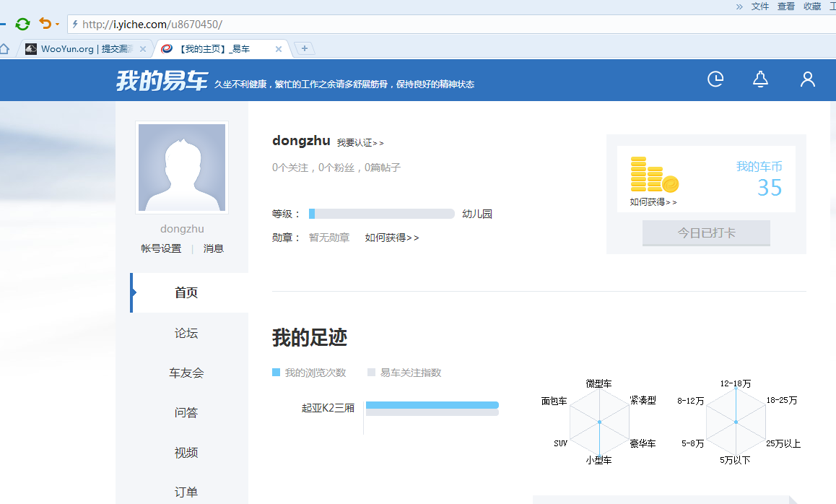The width and height of the screenshot is (836, 504).
Task: Click the car coin balance 35
Action: [x=770, y=188]
